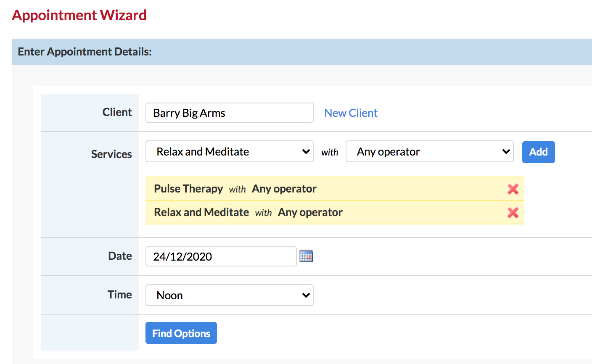Select the Relax and Meditate listed service text

(x=201, y=212)
